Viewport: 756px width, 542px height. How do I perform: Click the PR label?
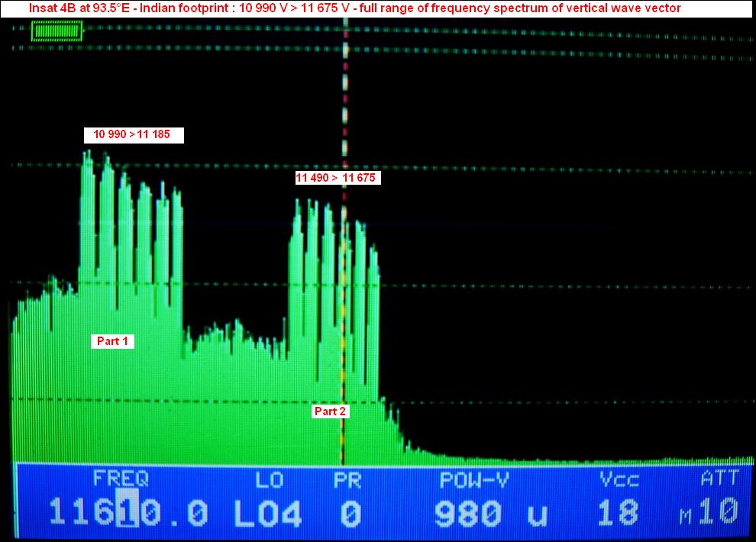tap(348, 479)
